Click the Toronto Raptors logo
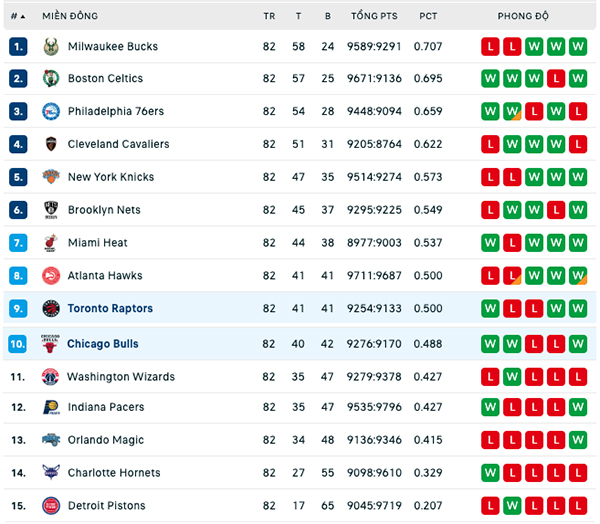Screen dimensions: 600x524 coord(51,308)
